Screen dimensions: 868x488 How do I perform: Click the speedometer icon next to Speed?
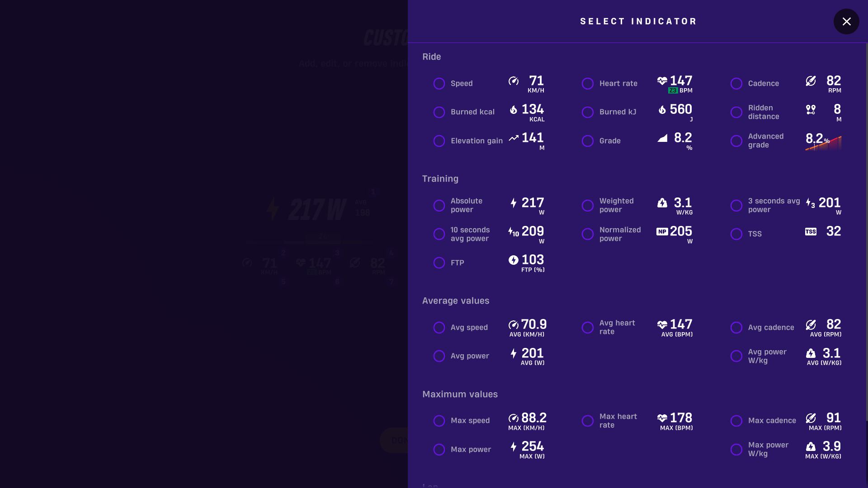514,81
